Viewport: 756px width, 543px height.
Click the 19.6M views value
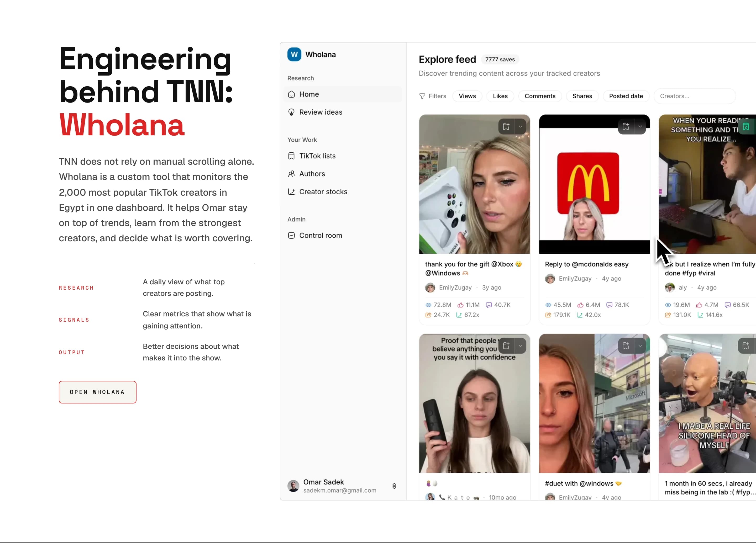(x=681, y=305)
